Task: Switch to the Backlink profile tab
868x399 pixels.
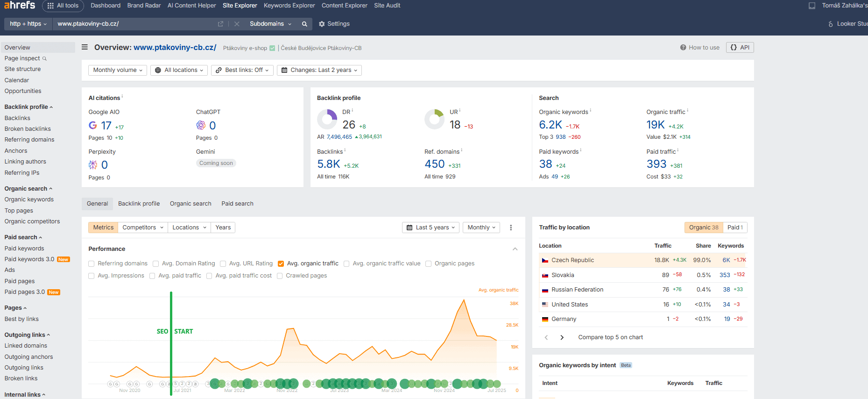Action: (139, 204)
